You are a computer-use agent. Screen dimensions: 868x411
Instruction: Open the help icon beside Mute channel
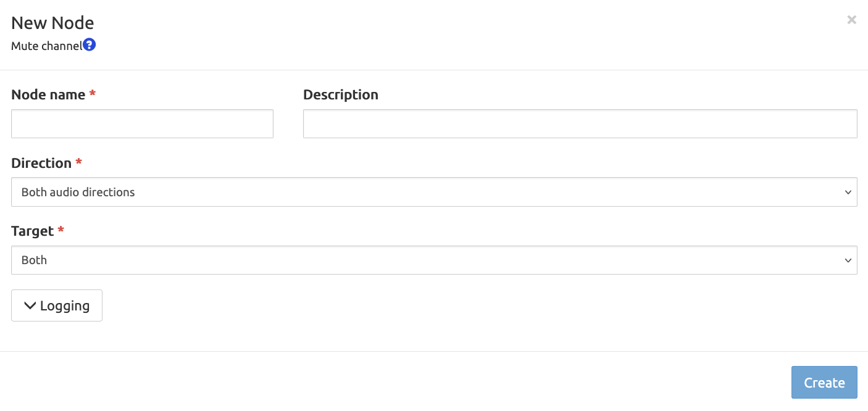tap(90, 45)
